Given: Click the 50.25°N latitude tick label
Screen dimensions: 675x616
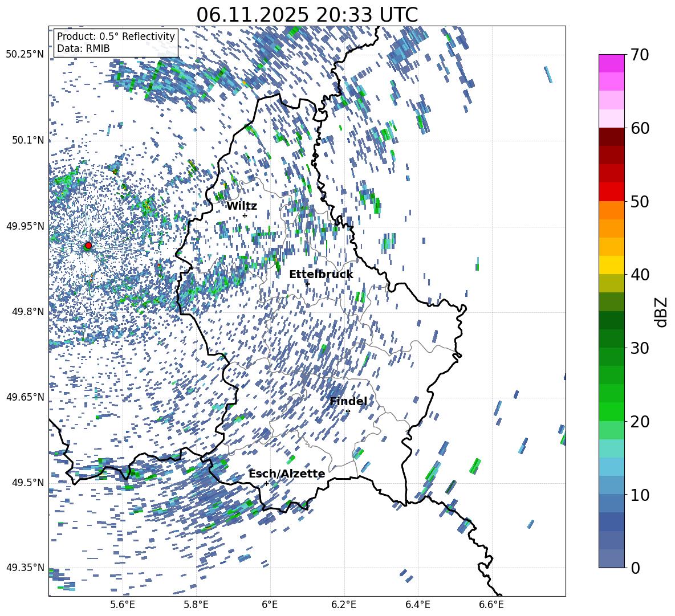Looking at the screenshot, I should point(25,55).
